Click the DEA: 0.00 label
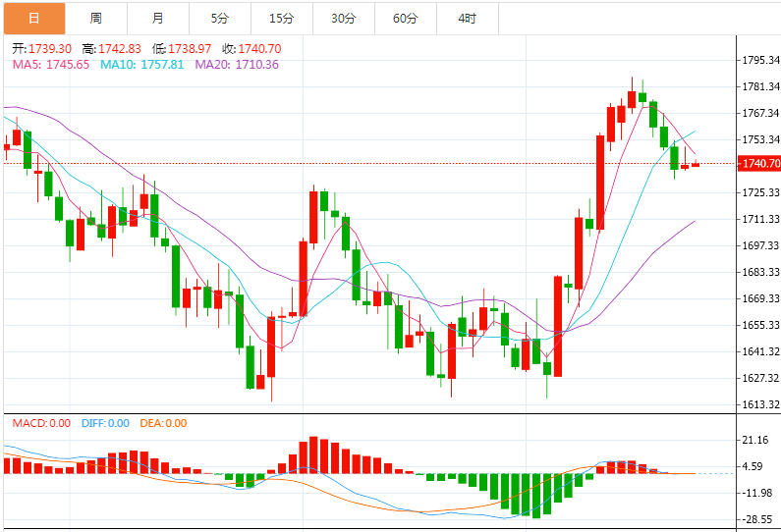The image size is (781, 532). (x=163, y=423)
